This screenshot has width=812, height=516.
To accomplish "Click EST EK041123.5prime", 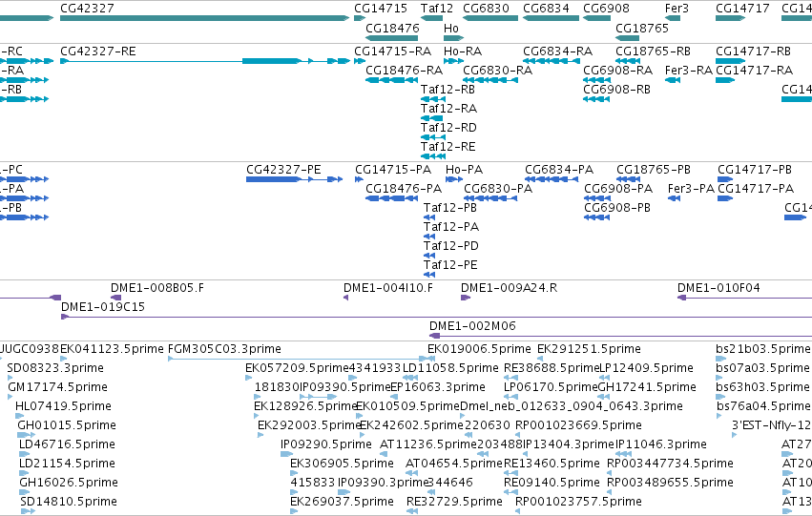I will tap(112, 349).
